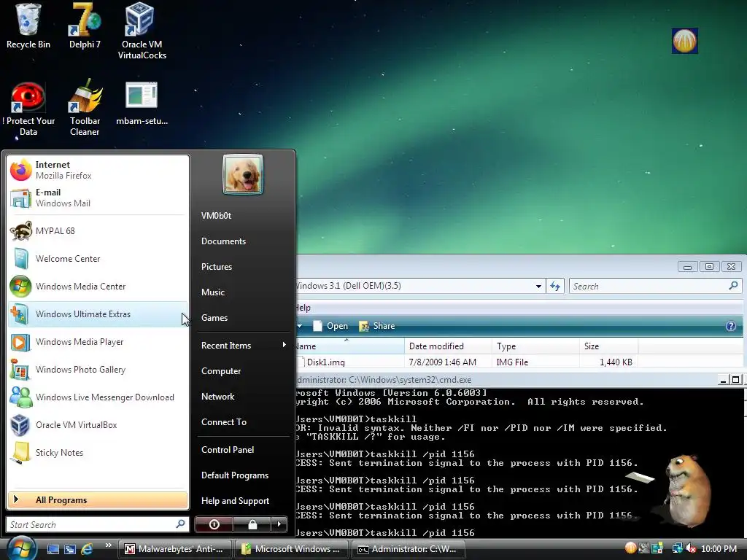Open Windows Ultimate Extras
Image resolution: width=747 pixels, height=560 pixels.
[x=98, y=314]
